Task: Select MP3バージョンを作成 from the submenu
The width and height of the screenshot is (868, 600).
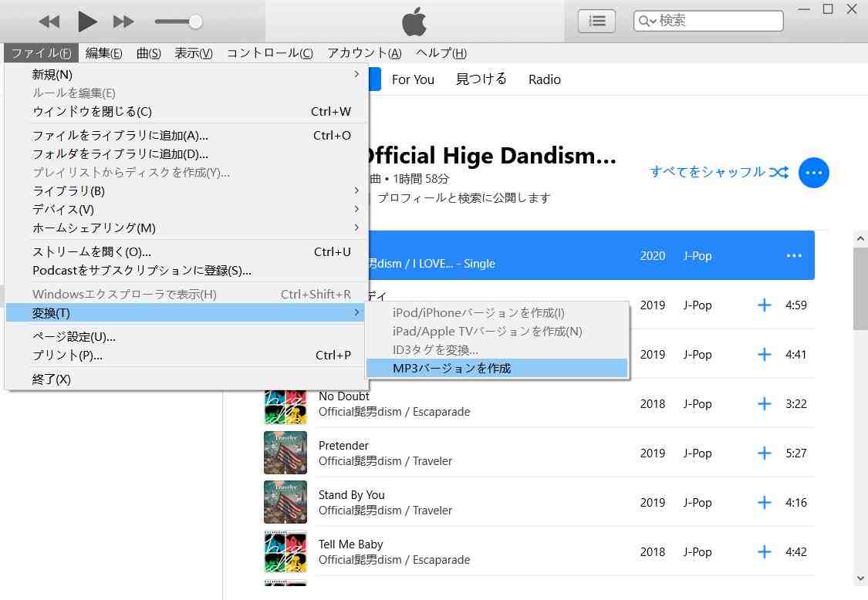Action: 451,369
